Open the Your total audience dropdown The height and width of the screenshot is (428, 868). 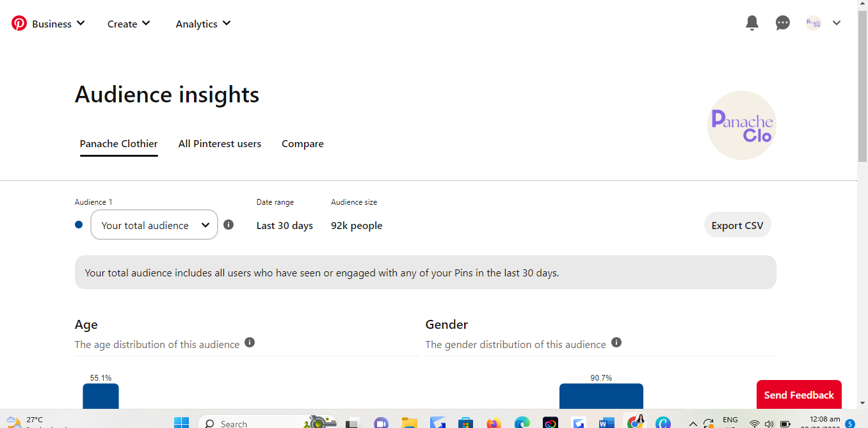click(x=154, y=225)
